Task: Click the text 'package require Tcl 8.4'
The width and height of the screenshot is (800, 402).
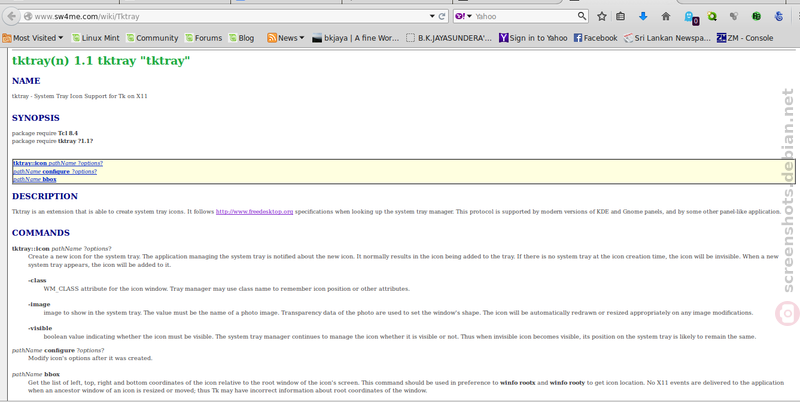Action: 45,133
